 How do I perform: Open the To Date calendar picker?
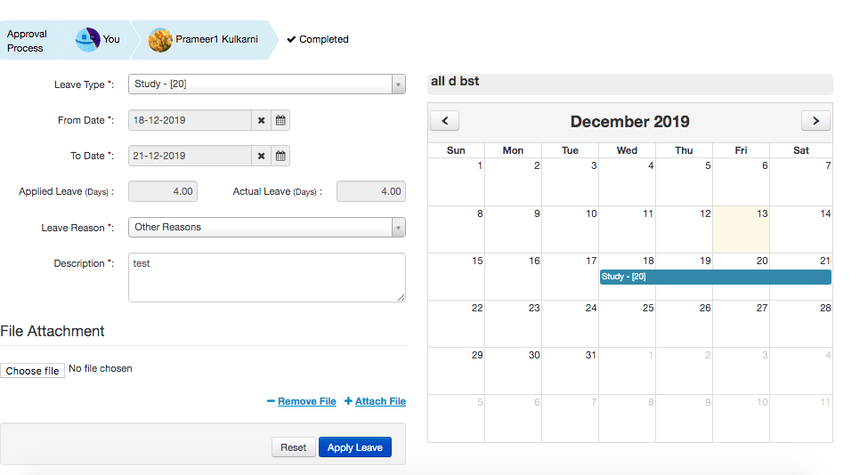(x=280, y=156)
